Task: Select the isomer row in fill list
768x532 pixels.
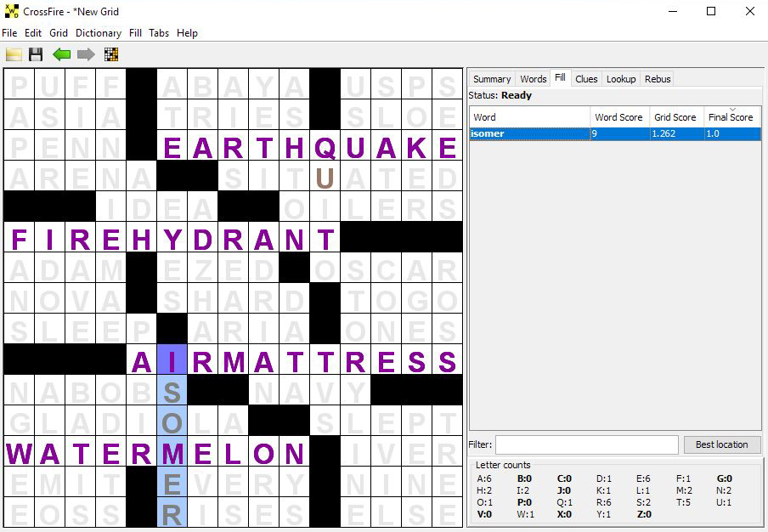Action: (528, 134)
